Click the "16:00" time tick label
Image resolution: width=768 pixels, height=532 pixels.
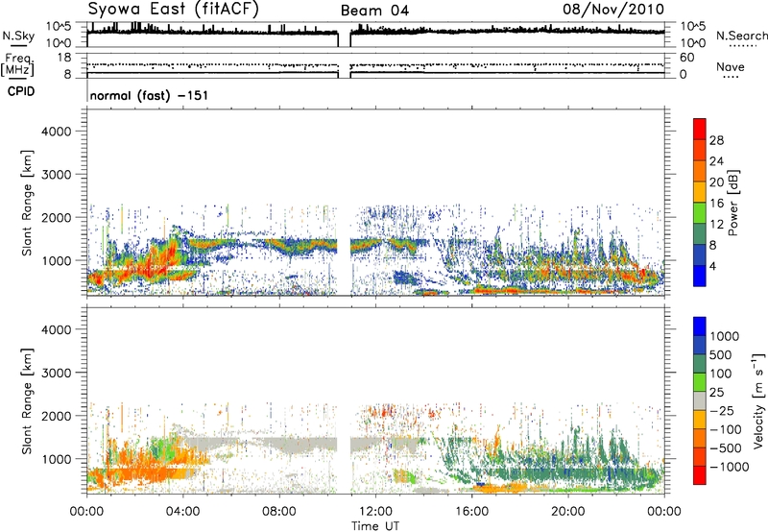pos(471,512)
